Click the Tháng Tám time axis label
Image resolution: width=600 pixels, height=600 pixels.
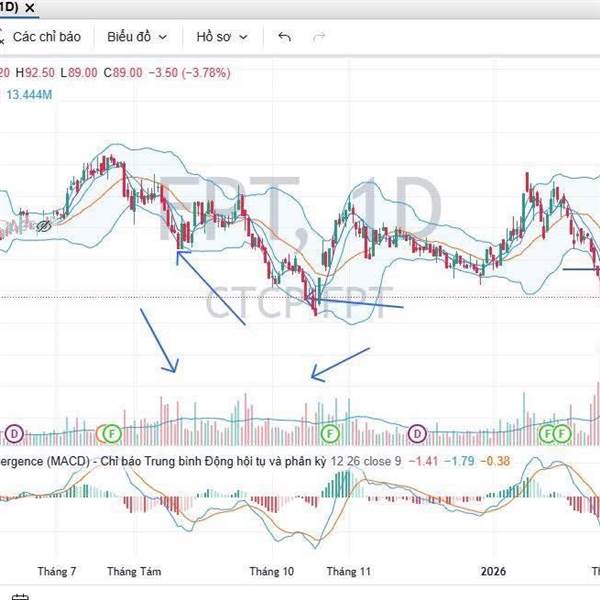pos(134,571)
